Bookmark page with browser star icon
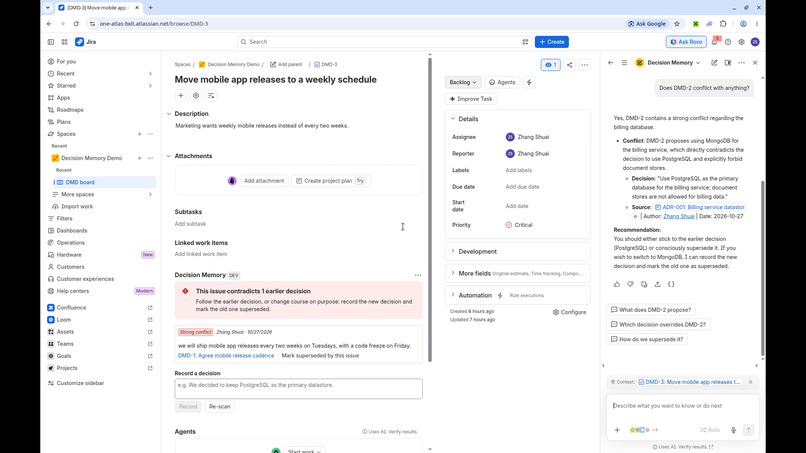The width and height of the screenshot is (806, 453). 677,24
